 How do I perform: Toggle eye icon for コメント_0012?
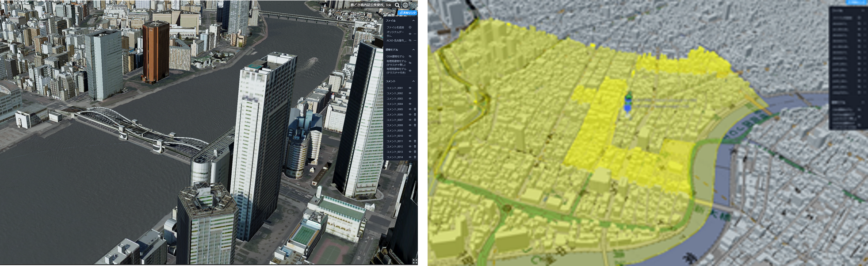pos(410,146)
